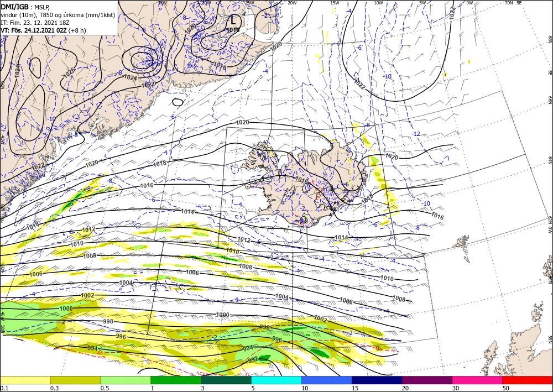The image size is (553, 392).
Task: Click the small closed isobar circle off Greenland
Action: point(178,102)
